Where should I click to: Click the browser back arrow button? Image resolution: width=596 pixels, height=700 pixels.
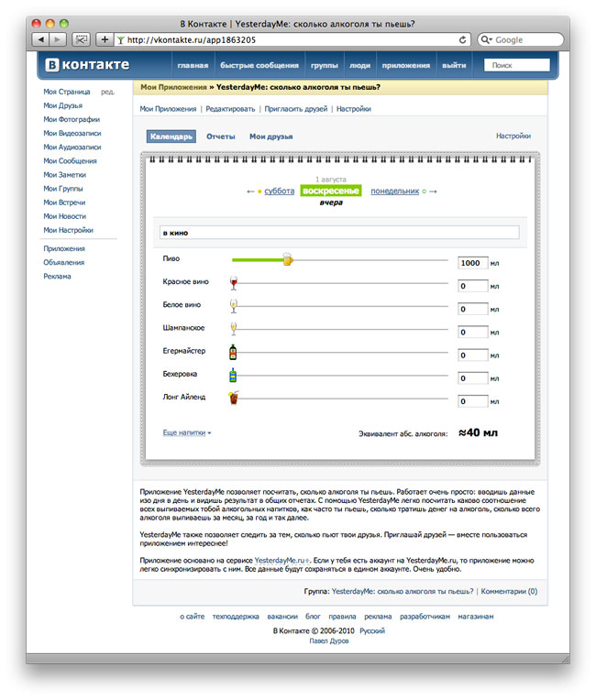coord(40,39)
